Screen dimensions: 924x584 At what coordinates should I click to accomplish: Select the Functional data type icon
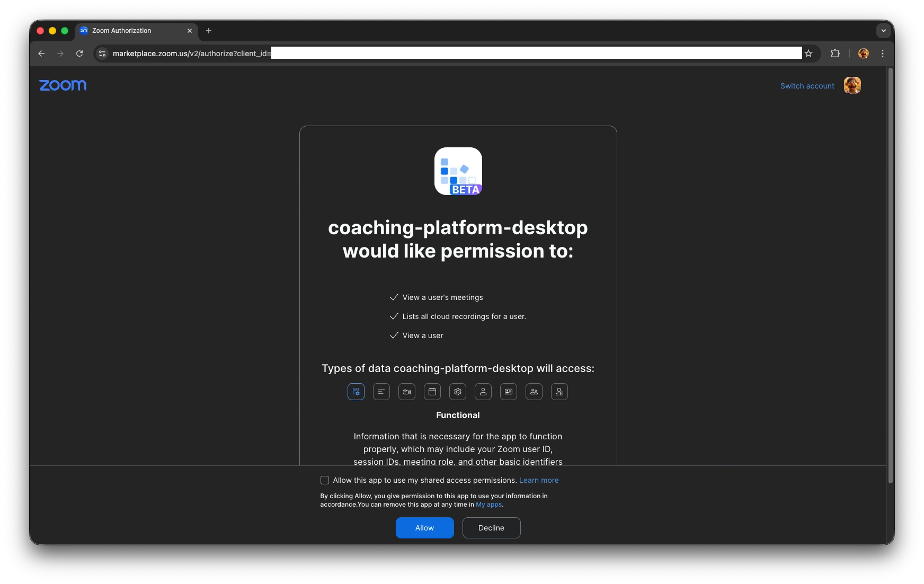pyautogui.click(x=356, y=392)
